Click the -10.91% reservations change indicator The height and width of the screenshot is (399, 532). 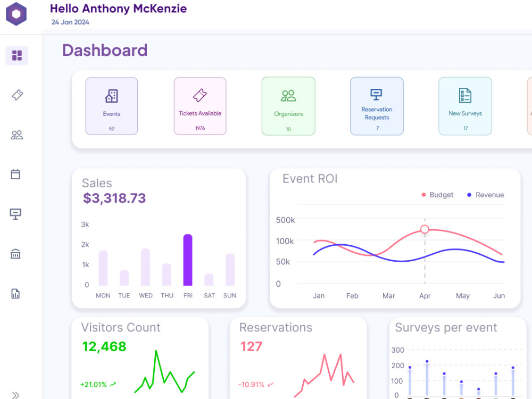pyautogui.click(x=256, y=385)
